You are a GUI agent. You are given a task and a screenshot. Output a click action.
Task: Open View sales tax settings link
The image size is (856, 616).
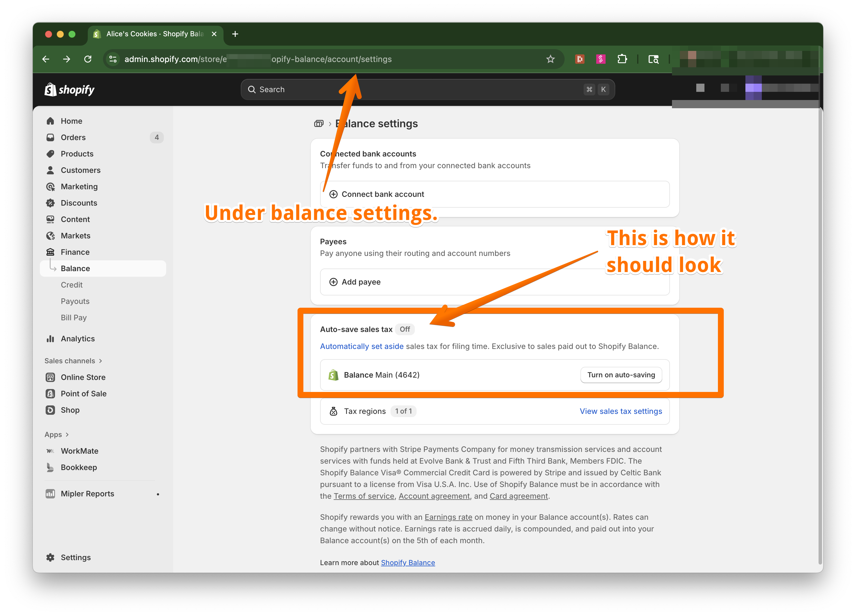(x=620, y=412)
